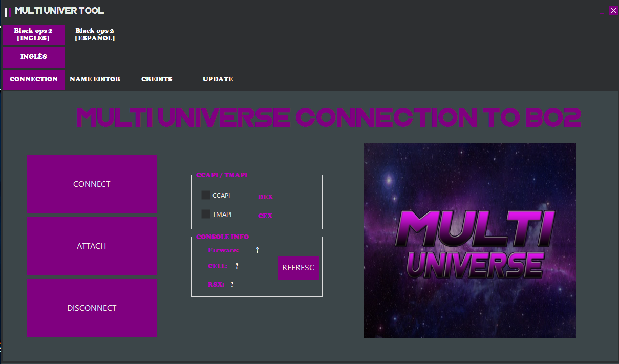
Task: Close the Multi Univer Tool window
Action: pyautogui.click(x=613, y=11)
